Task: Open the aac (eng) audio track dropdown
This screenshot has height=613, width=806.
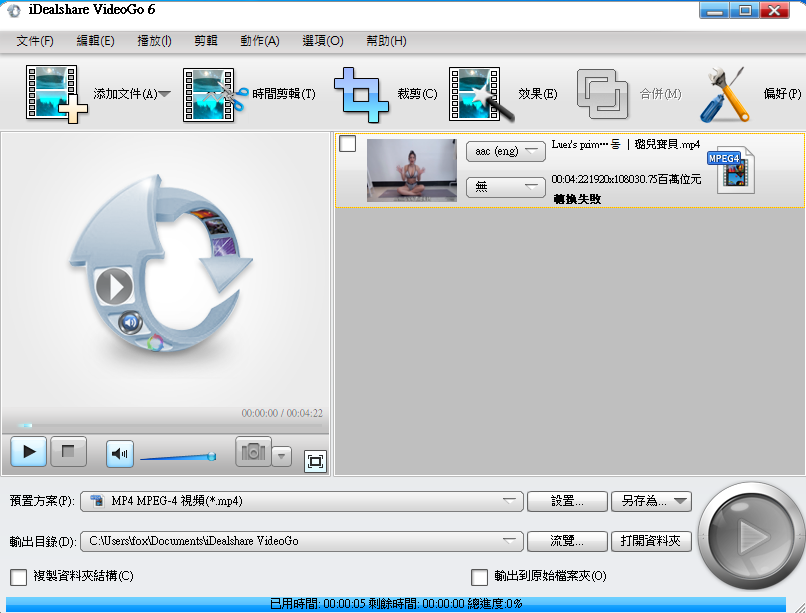Action: click(x=505, y=151)
